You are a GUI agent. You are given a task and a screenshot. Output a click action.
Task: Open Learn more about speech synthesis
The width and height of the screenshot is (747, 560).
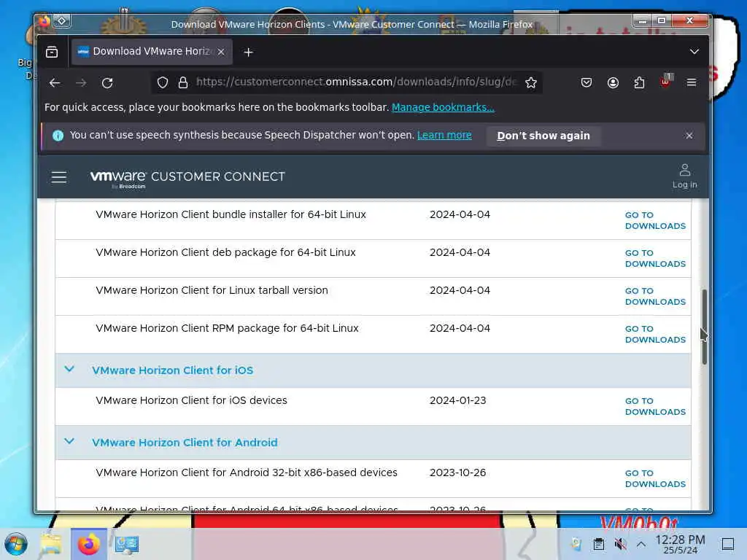[444, 135]
